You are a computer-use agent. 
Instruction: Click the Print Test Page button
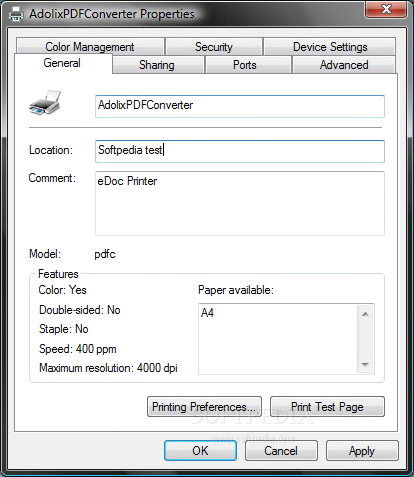(x=327, y=407)
